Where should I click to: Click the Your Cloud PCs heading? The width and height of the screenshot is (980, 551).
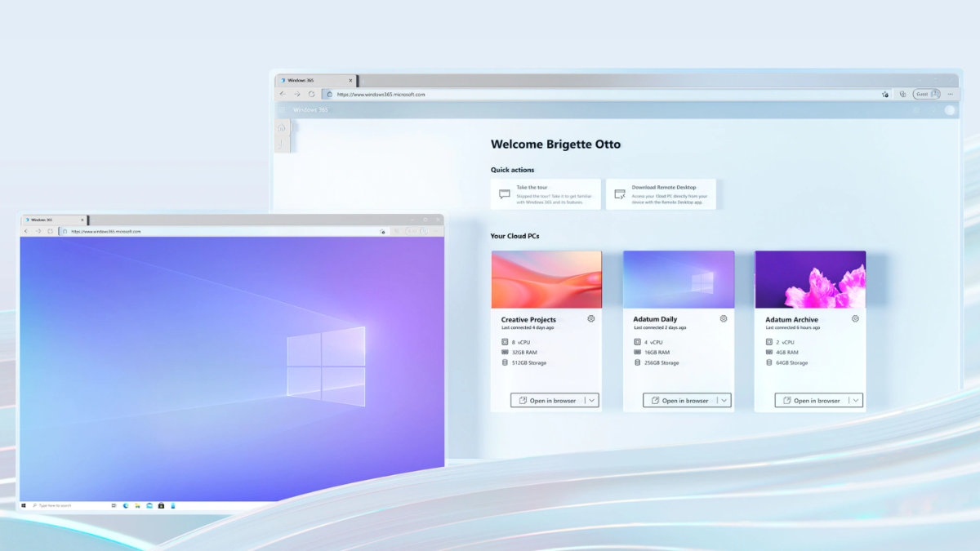[x=514, y=236]
